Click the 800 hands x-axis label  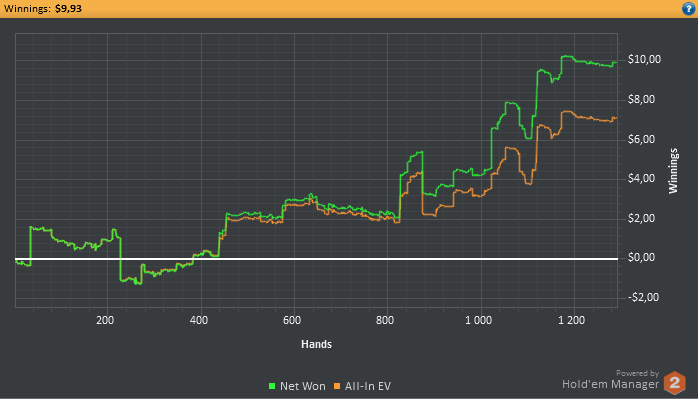click(385, 320)
